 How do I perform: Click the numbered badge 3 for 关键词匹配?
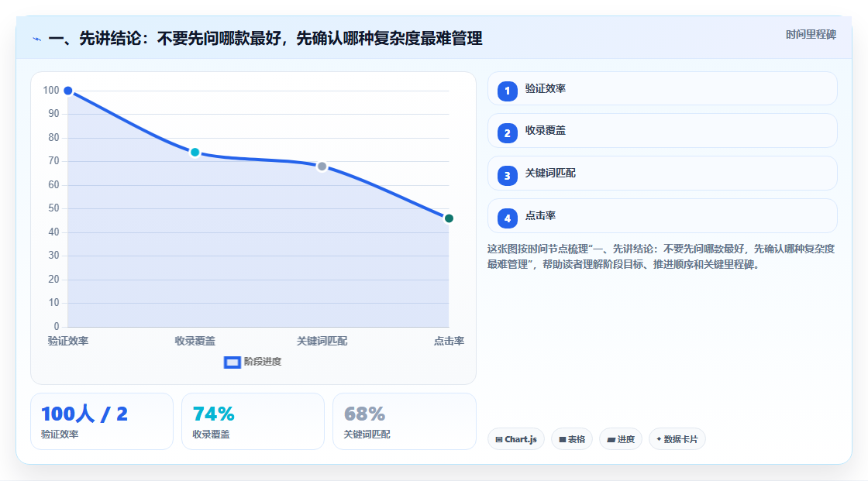point(507,176)
